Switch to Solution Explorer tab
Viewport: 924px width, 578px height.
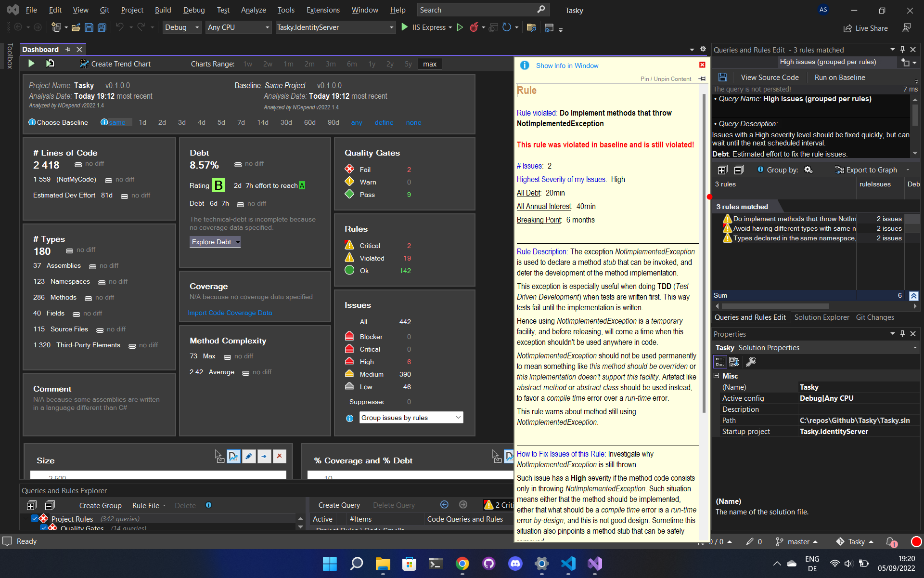[x=821, y=317]
